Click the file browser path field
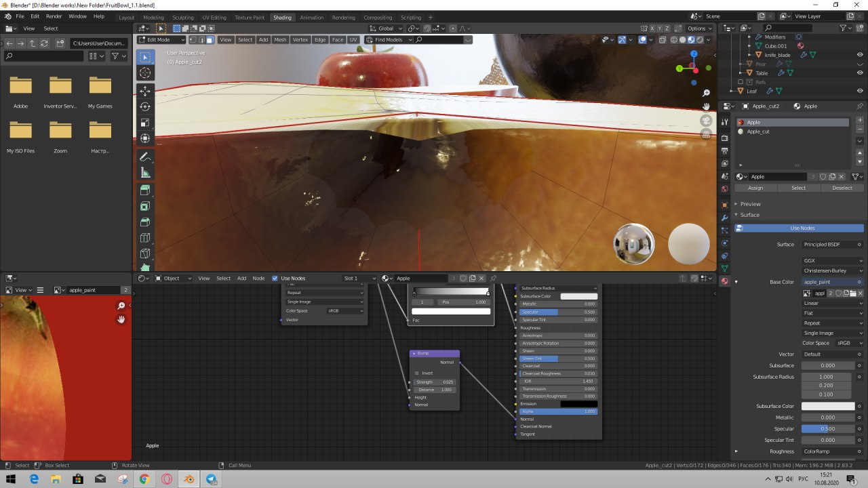868x488 pixels. coord(98,43)
